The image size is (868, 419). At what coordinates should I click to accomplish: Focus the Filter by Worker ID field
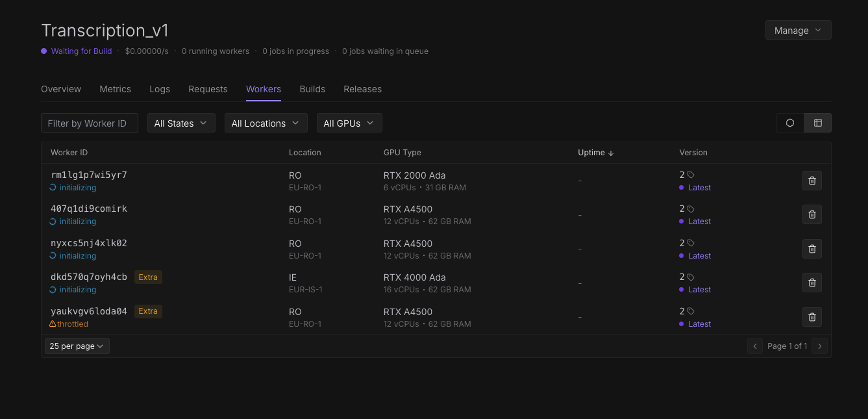tap(90, 123)
